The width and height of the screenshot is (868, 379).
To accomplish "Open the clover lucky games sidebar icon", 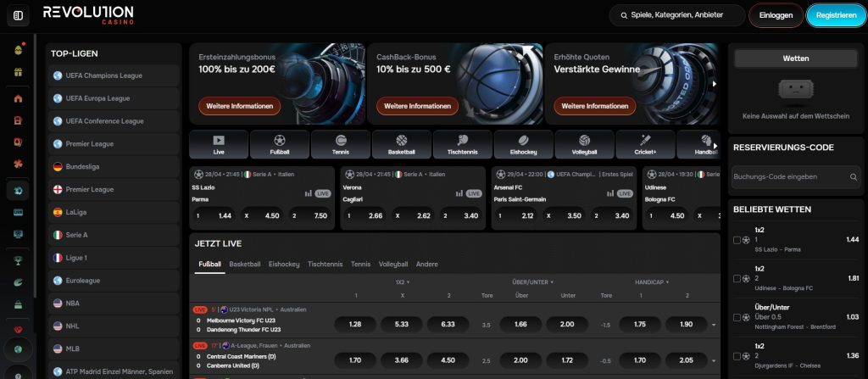I will click(19, 164).
